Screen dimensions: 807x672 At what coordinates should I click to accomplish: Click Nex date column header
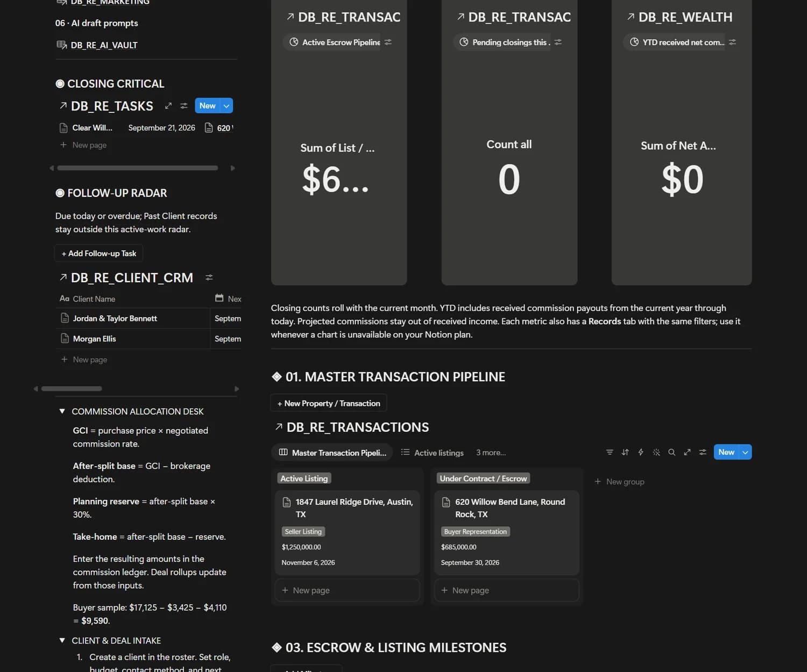[228, 299]
